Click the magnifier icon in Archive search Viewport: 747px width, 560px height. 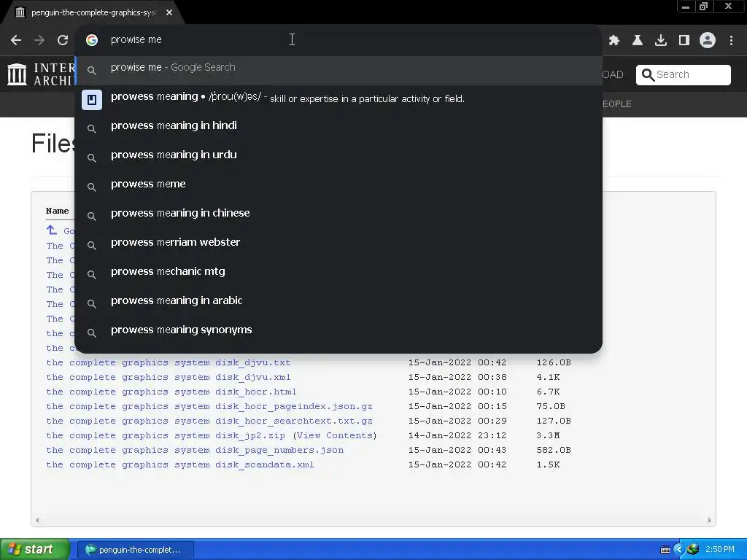click(x=648, y=75)
